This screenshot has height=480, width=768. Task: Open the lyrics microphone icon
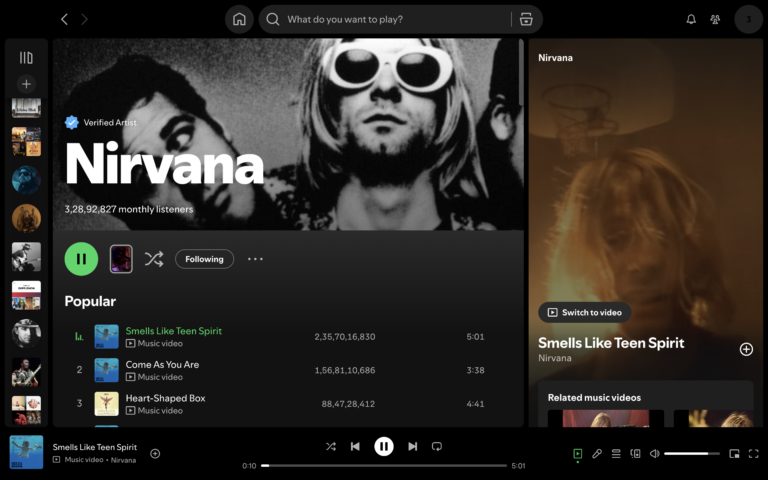coord(597,453)
